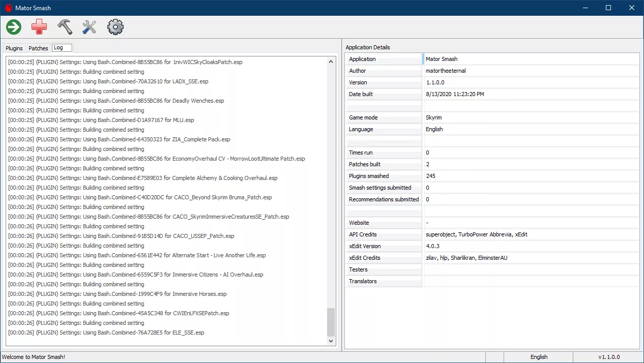The width and height of the screenshot is (644, 363).
Task: Click the Mator Smash title bar app icon
Action: (x=8, y=8)
